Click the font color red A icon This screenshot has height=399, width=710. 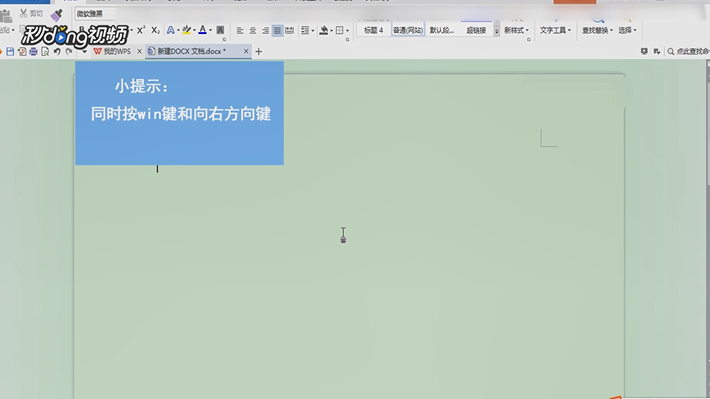click(202, 30)
